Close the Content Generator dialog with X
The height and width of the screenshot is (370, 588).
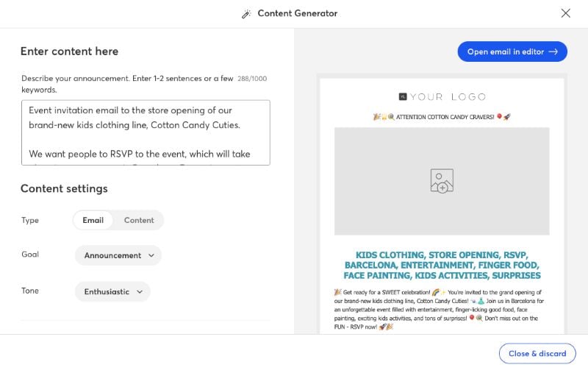[x=565, y=13]
